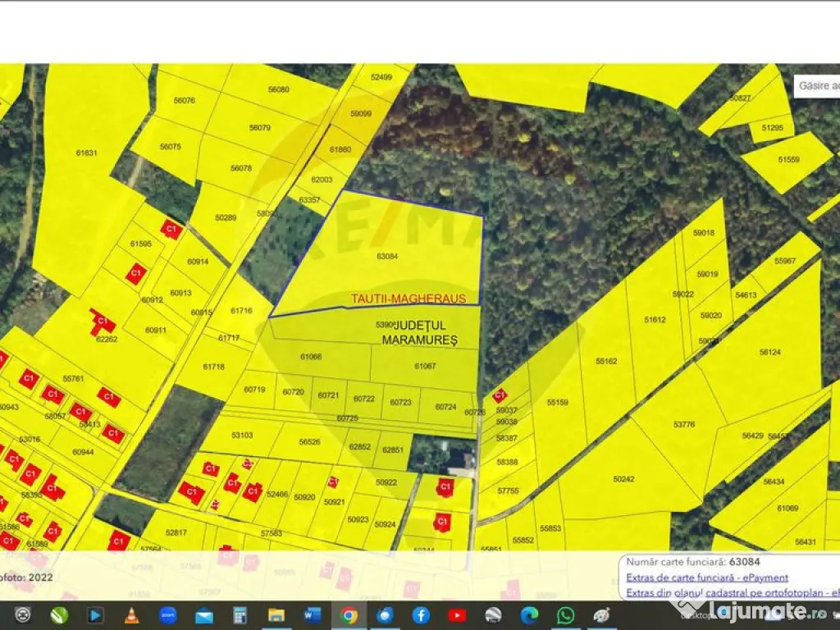Image resolution: width=840 pixels, height=630 pixels.
Task: Open WhatsApp from the taskbar
Action: tap(565, 615)
